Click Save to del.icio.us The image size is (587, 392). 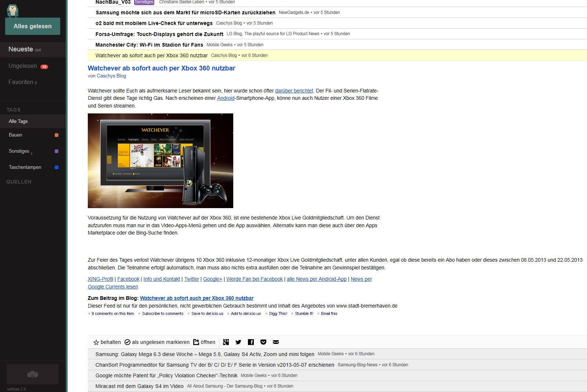tap(207, 313)
